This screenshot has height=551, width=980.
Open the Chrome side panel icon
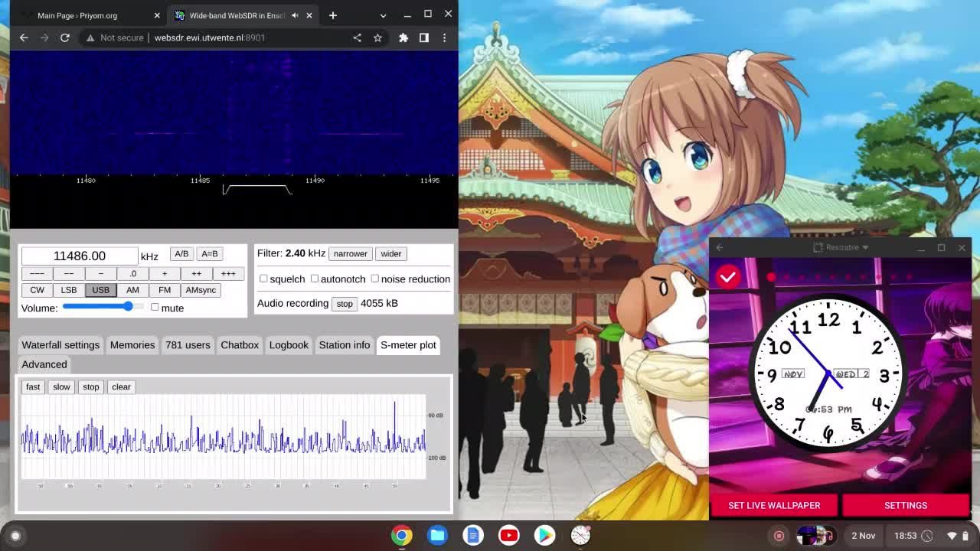(x=424, y=37)
